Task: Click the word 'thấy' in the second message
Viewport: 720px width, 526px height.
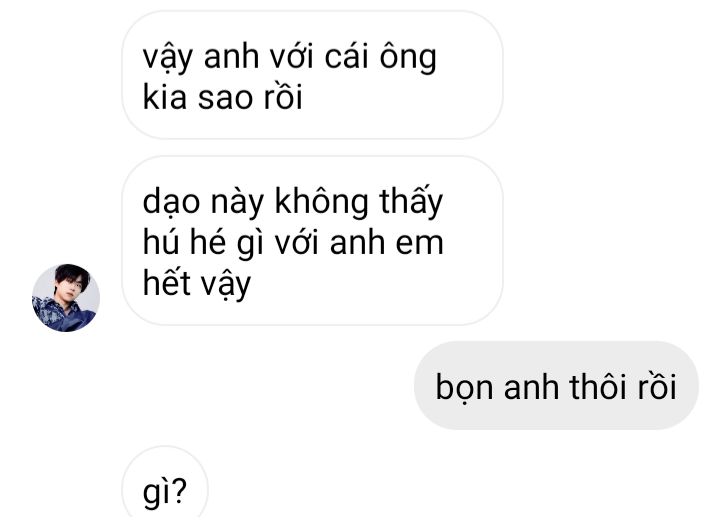Action: point(411,201)
